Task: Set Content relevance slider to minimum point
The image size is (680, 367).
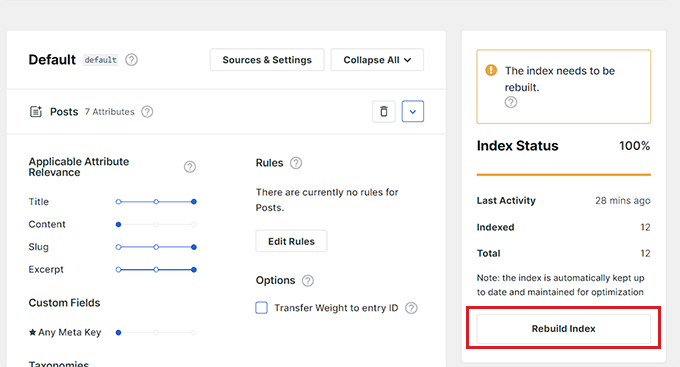Action: pos(118,225)
